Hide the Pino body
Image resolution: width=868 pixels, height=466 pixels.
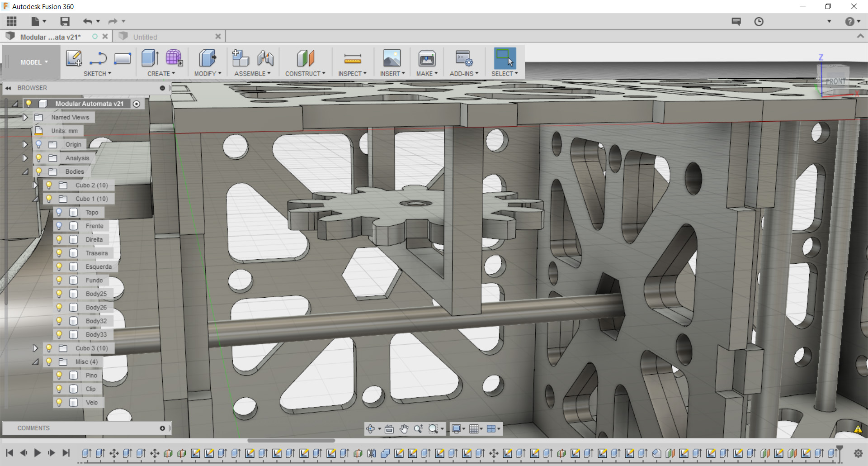(x=59, y=375)
